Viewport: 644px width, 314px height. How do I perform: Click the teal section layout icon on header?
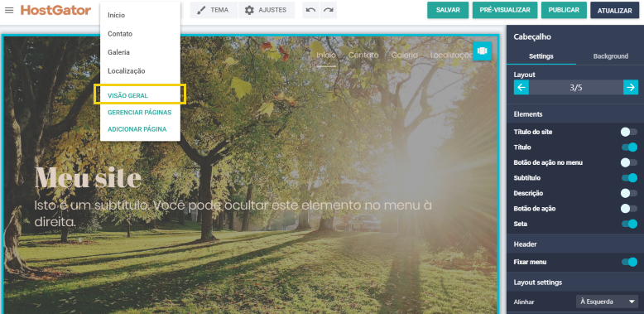pos(483,51)
